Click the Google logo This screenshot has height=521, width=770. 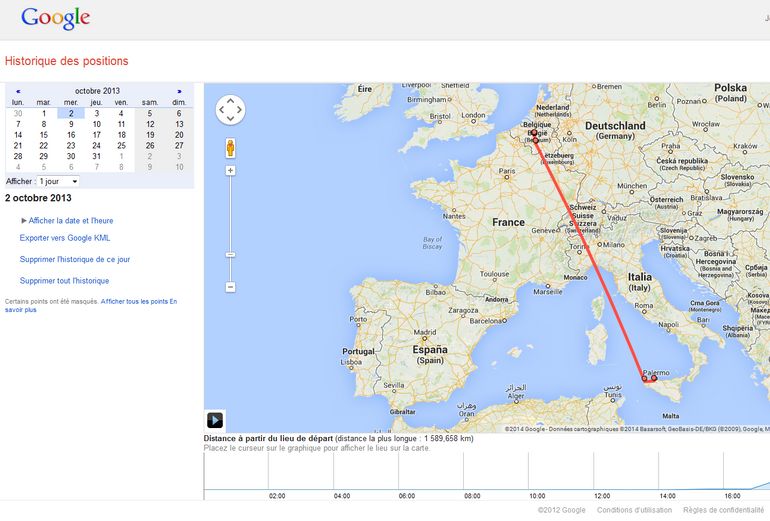55,18
